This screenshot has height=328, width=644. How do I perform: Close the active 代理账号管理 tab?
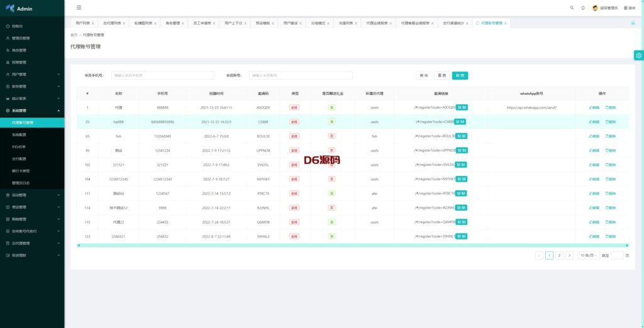pyautogui.click(x=505, y=23)
